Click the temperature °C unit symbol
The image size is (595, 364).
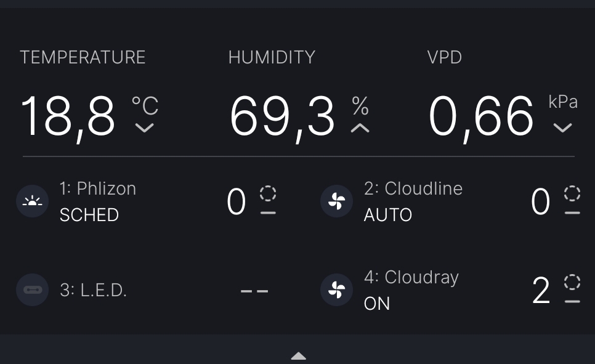(145, 105)
